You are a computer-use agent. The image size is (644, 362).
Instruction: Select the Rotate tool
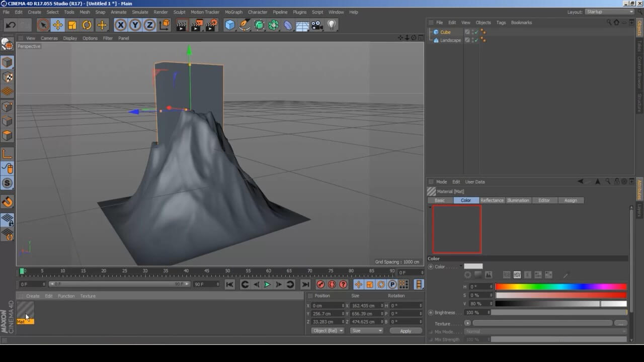coord(87,25)
